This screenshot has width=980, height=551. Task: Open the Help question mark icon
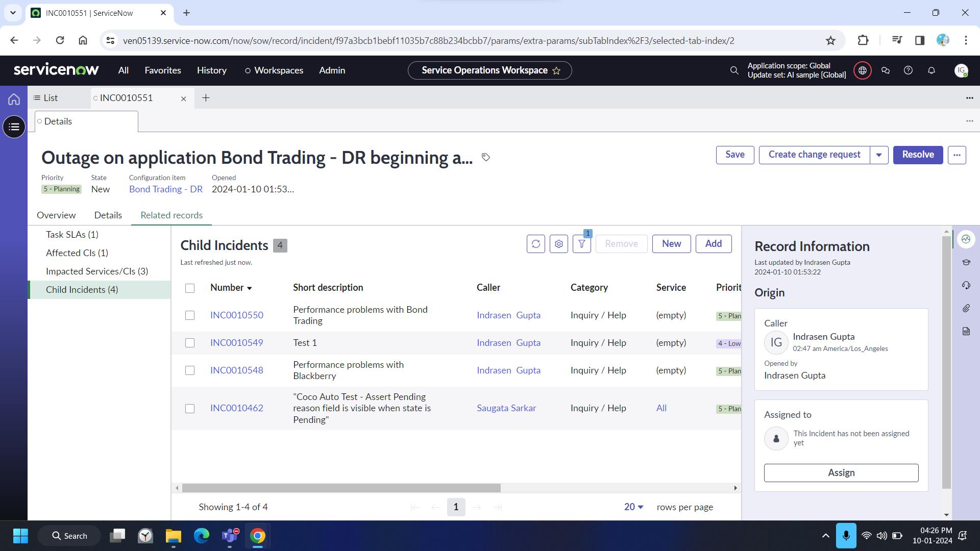coord(908,70)
